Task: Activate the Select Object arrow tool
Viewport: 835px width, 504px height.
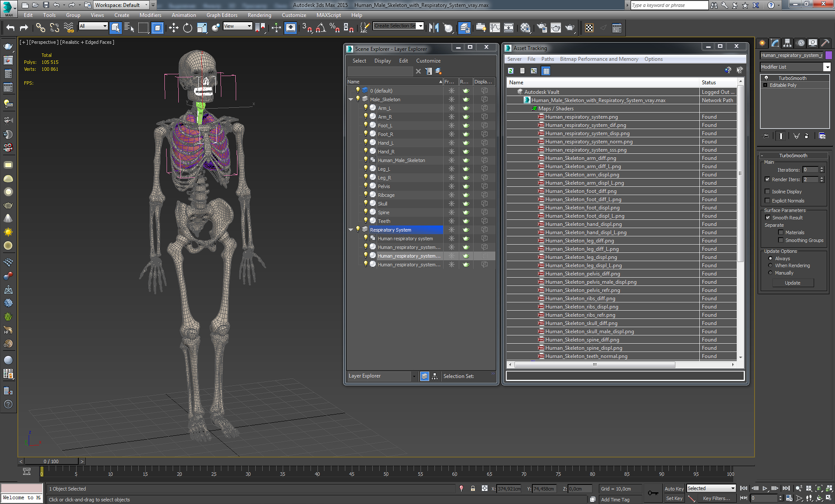Action: (115, 28)
